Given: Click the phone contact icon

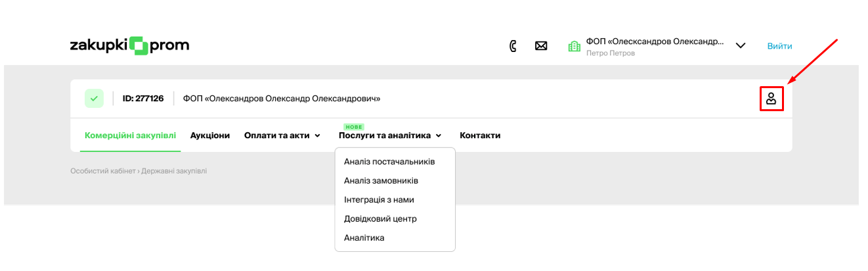Looking at the screenshot, I should point(513,46).
